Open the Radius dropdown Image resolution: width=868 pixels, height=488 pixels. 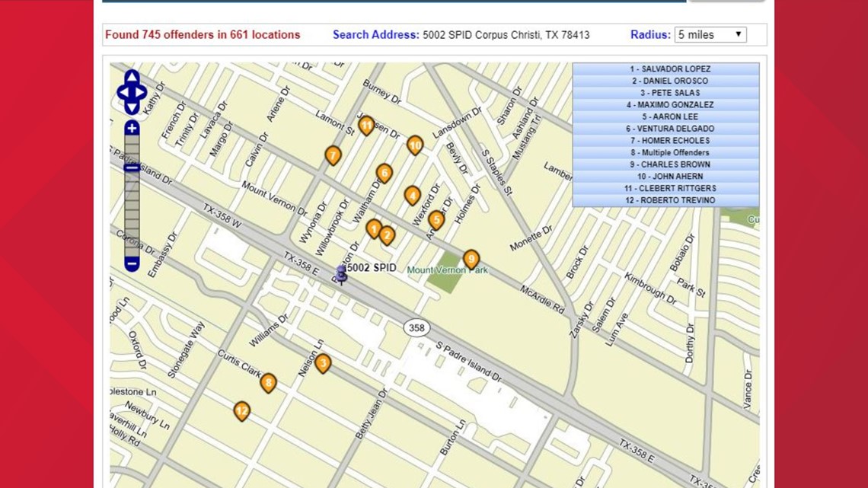710,35
